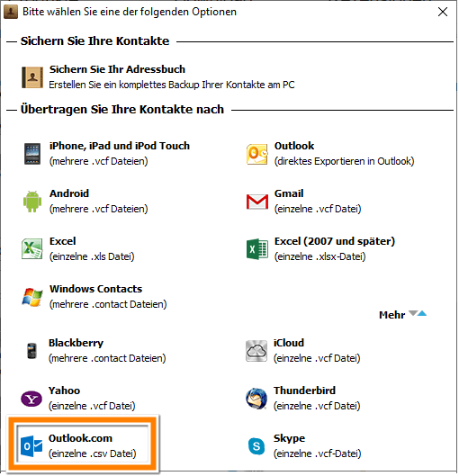Select 'Outlook.com' export label
Screen dimensions: 459x476
point(80,438)
